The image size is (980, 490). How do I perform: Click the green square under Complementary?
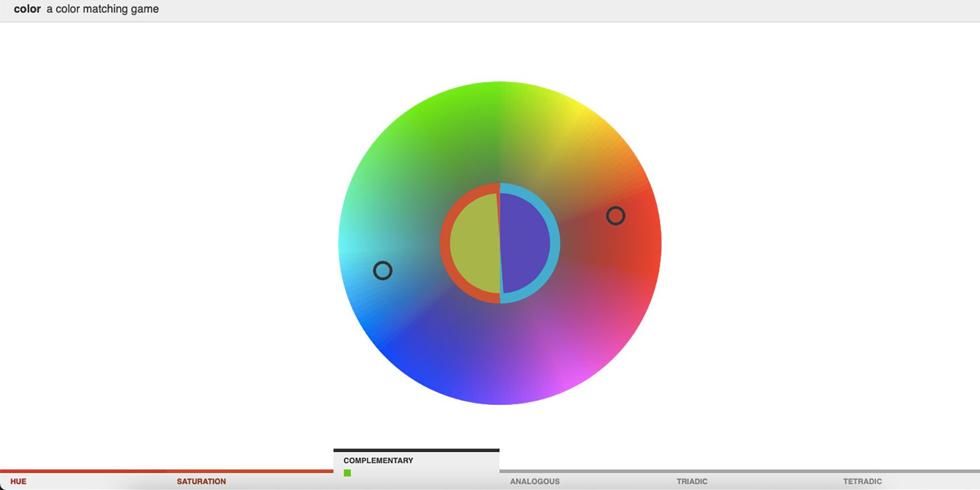pyautogui.click(x=347, y=473)
